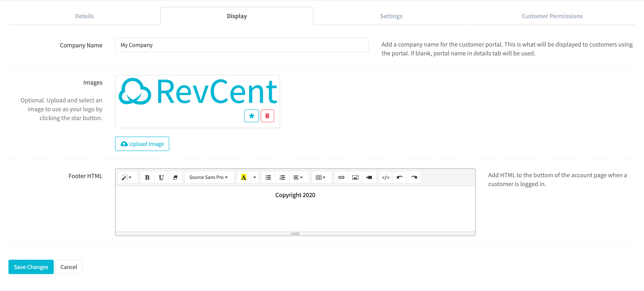Viewport: 644px width, 291px height.
Task: Click the Cancel button
Action: pos(69,267)
